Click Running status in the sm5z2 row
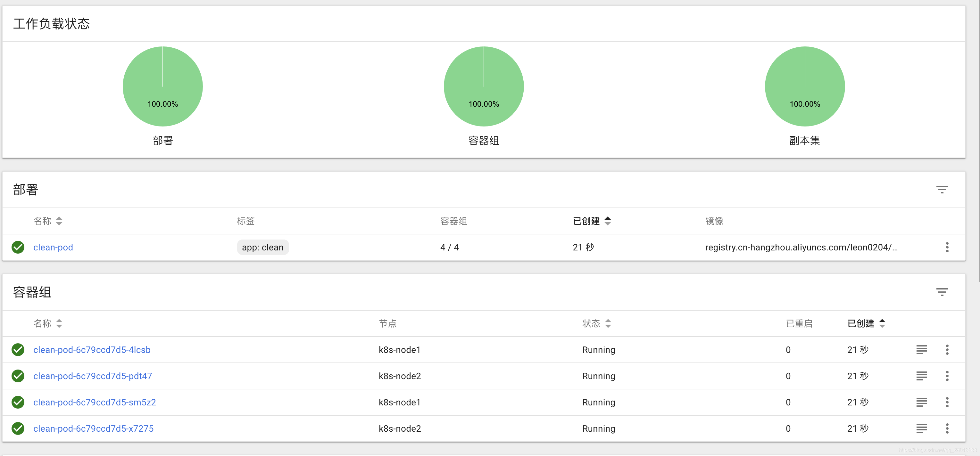This screenshot has width=980, height=456. (599, 402)
